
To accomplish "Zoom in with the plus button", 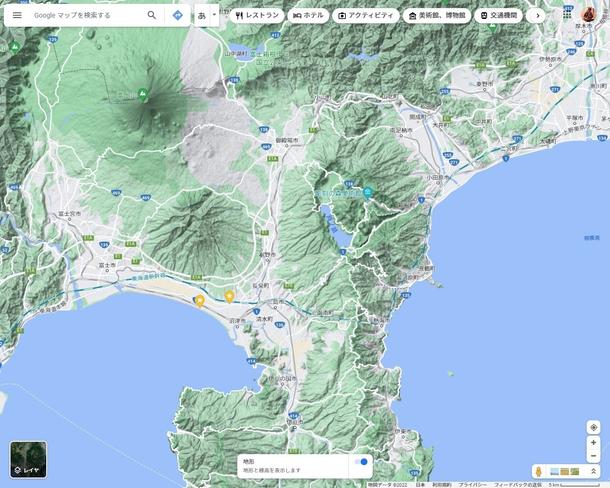I will (593, 442).
